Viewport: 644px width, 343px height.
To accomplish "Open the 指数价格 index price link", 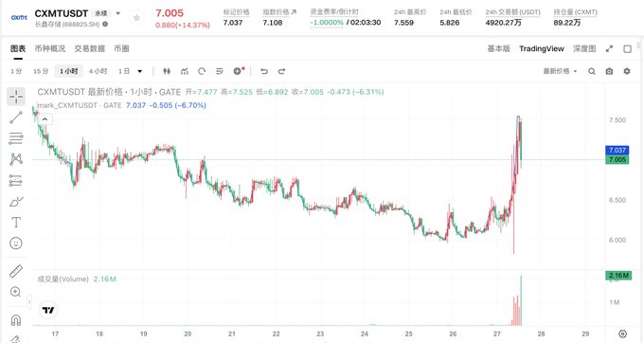I will 279,12.
